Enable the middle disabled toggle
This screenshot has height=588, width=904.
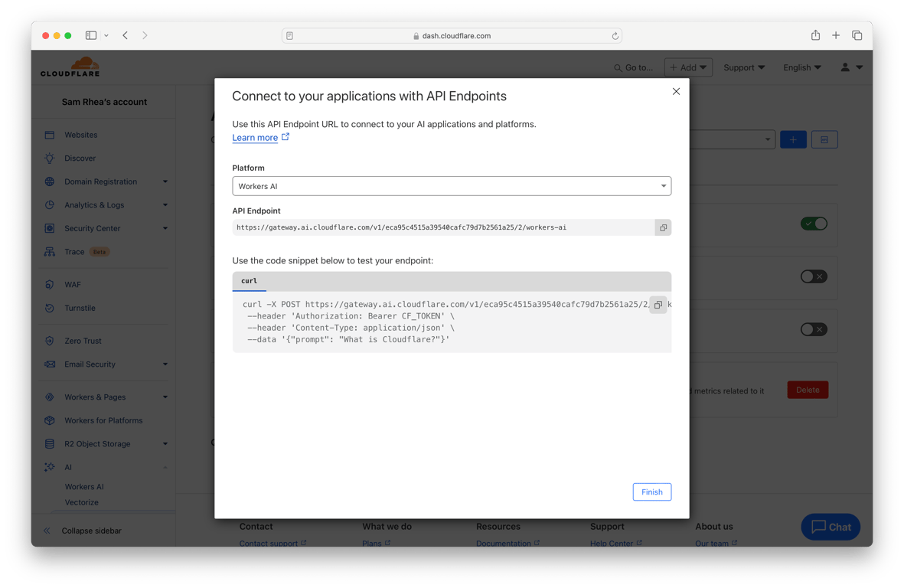tap(814, 277)
